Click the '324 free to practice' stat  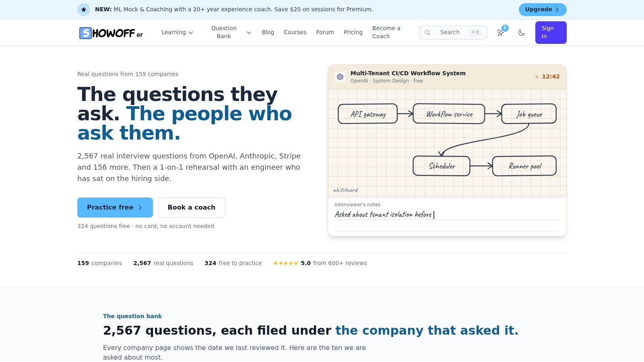click(233, 263)
